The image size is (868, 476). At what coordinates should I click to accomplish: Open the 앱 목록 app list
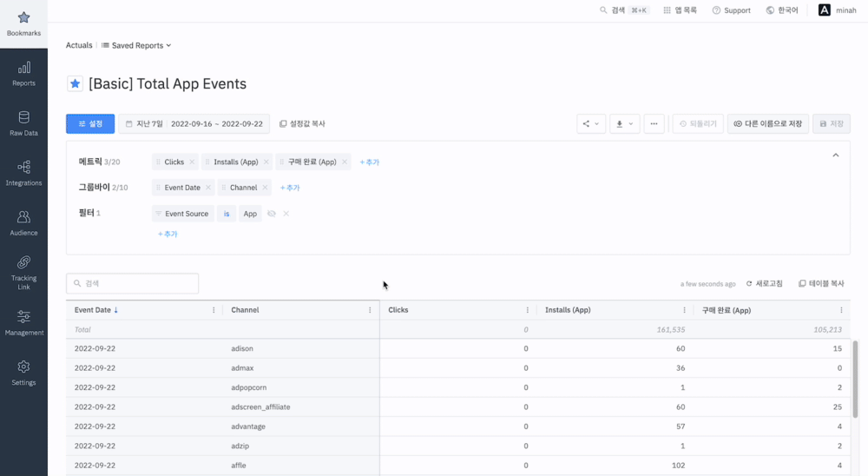680,10
